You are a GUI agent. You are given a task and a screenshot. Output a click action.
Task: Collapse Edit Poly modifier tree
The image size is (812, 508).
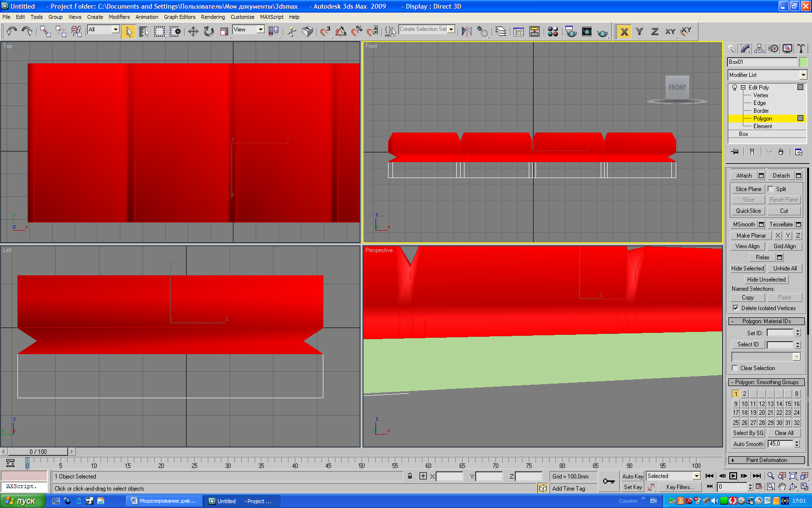coord(743,88)
